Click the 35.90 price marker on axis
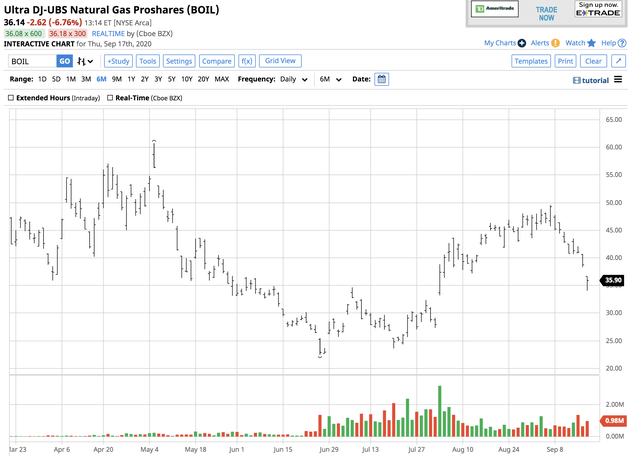Screen dimensions: 640x458 [613, 281]
